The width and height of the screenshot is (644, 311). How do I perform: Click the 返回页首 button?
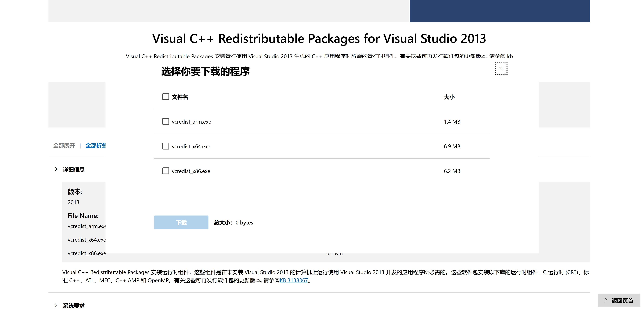(x=619, y=300)
